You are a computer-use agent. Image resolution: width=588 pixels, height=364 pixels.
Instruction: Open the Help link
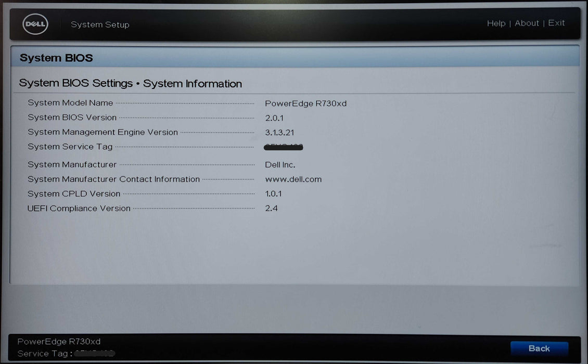496,23
